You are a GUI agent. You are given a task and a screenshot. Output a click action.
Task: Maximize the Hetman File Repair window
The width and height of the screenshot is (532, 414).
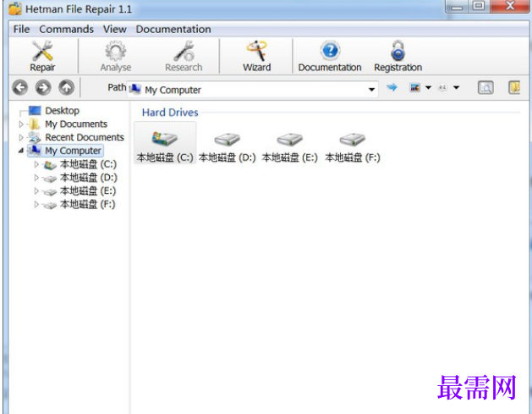(479, 6)
